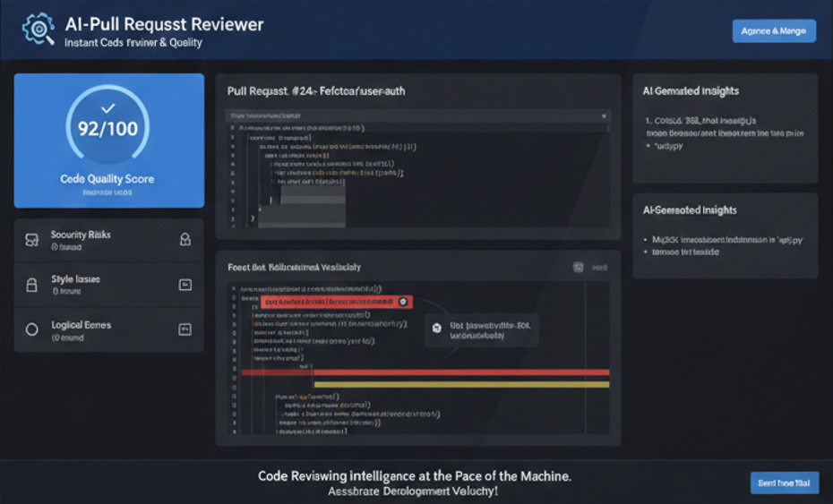
Task: Expand the Logical Errors row
Action: point(108,329)
